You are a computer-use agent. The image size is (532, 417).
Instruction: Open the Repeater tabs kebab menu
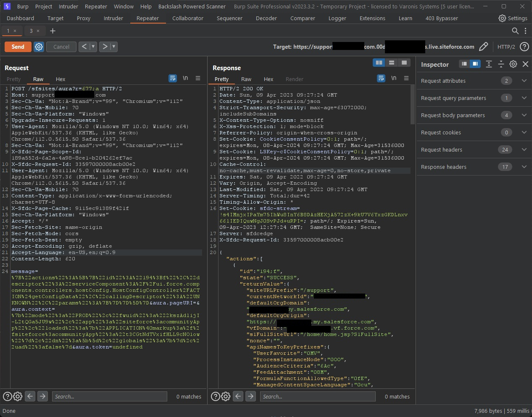pyautogui.click(x=525, y=31)
